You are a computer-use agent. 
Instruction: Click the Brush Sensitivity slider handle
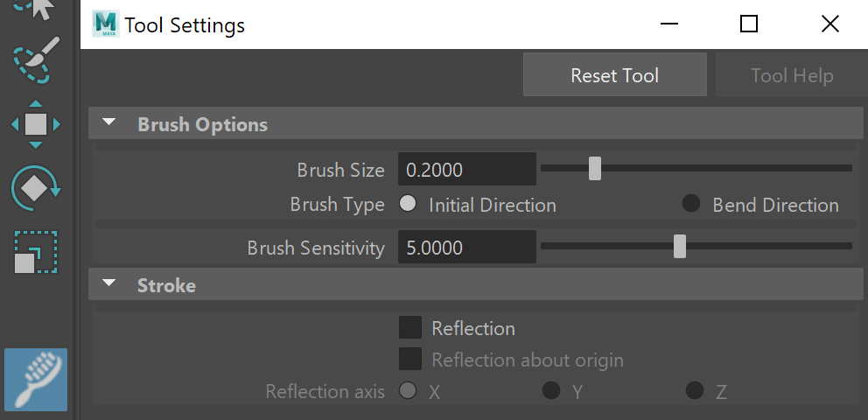tap(680, 246)
